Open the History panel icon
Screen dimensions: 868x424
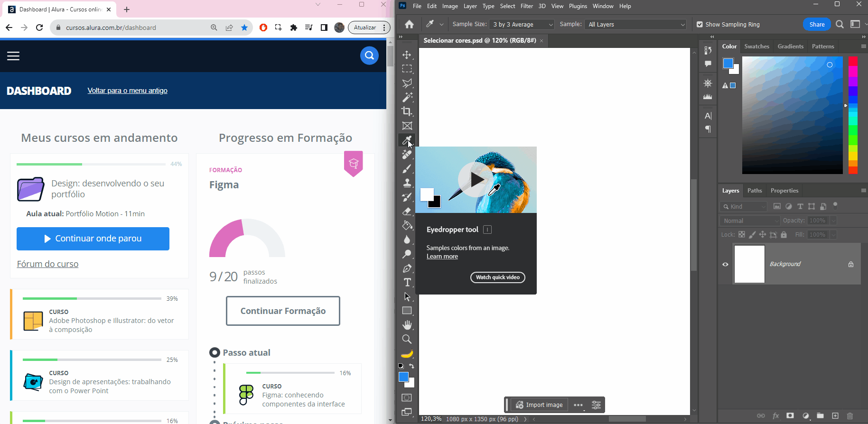708,50
